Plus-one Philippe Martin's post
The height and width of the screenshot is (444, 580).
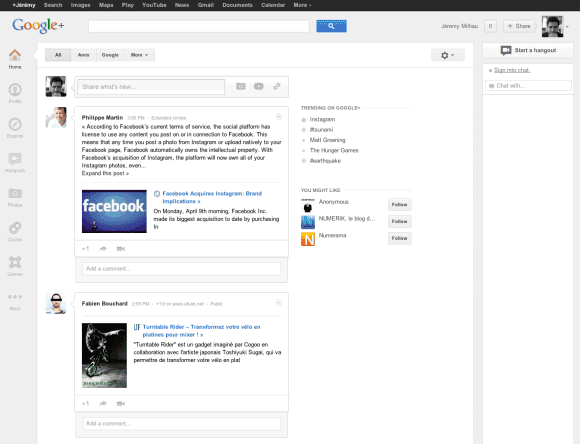click(x=85, y=249)
